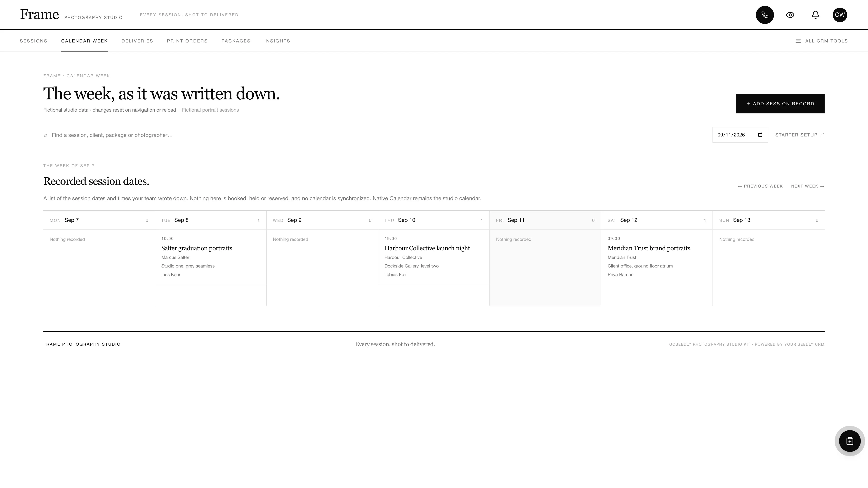Open the Deliveries tab
The width and height of the screenshot is (868, 488).
[x=137, y=41]
